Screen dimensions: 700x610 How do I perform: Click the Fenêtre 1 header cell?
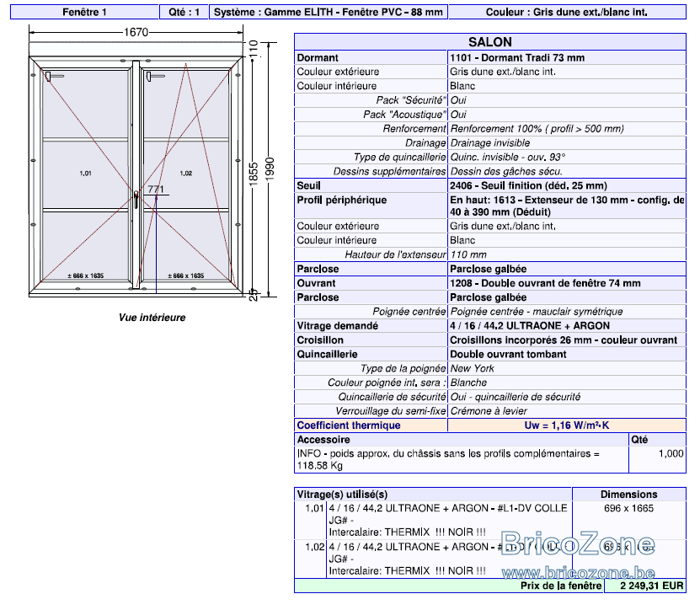pyautogui.click(x=84, y=12)
